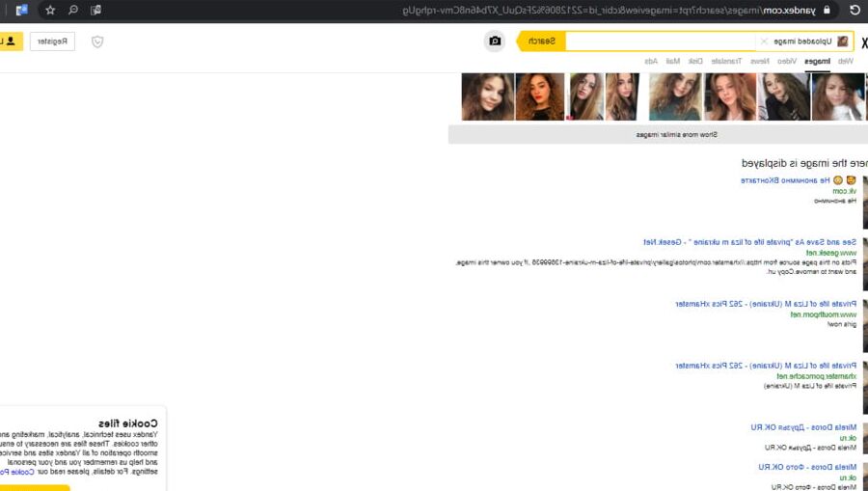Switch to the Web tab

click(845, 61)
